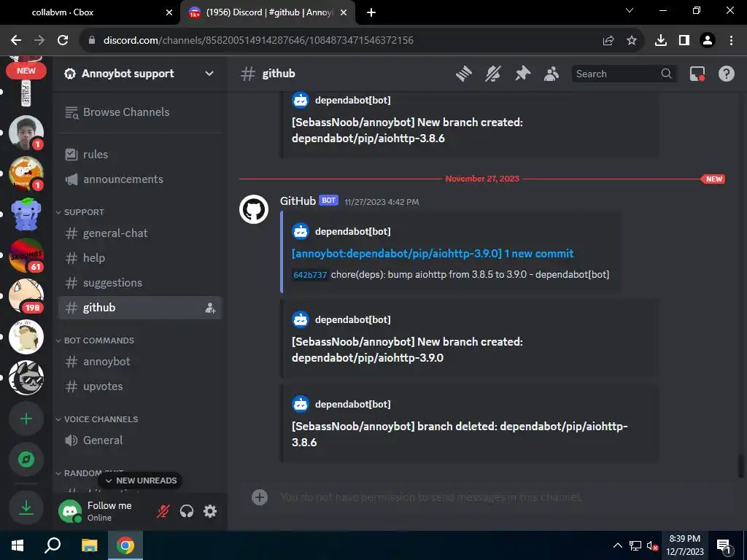Viewport: 747px width, 560px height.
Task: Open the annoybot channel
Action: pos(140,362)
